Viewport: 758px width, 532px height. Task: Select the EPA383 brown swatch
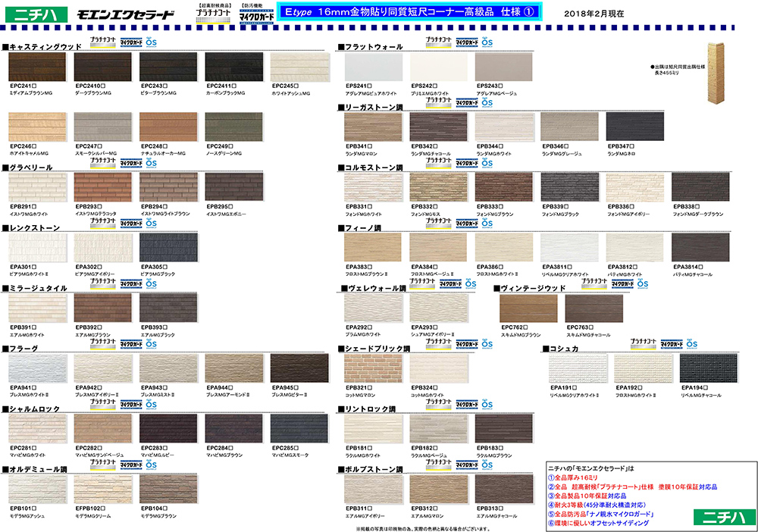click(373, 247)
